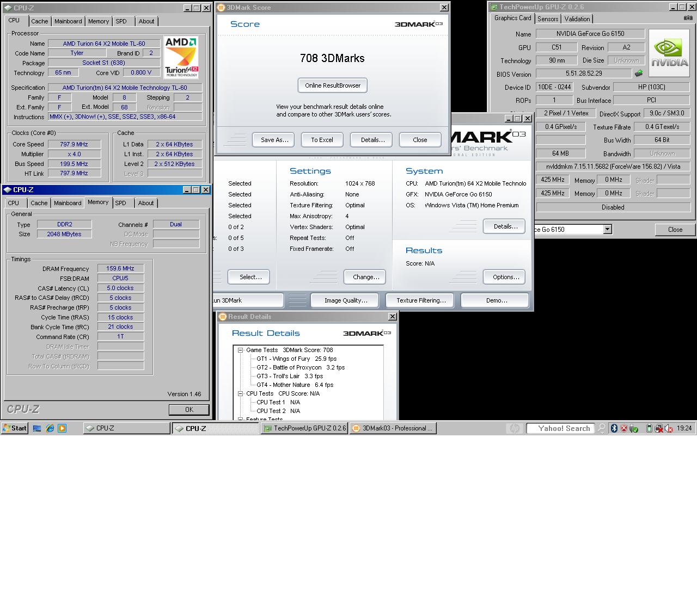Select the CPU tab in lower CPU-Z
The image size is (697, 616).
[x=13, y=203]
